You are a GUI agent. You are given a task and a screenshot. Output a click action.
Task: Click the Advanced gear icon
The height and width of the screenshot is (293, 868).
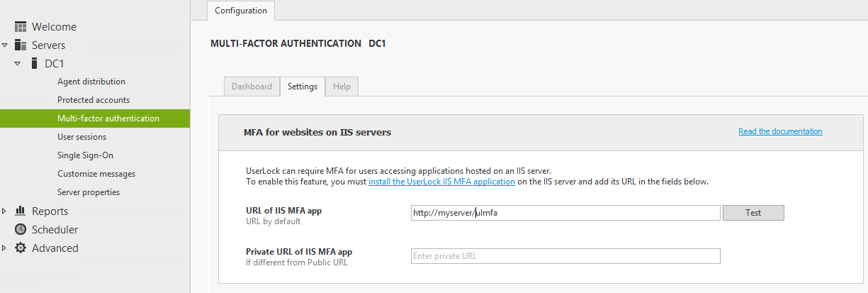click(x=21, y=248)
